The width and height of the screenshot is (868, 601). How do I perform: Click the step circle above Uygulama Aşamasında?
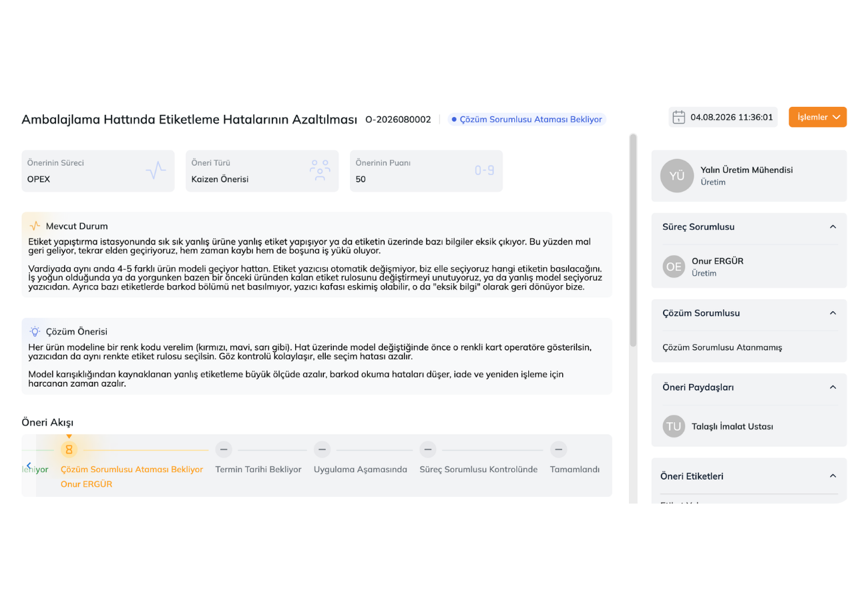[322, 449]
